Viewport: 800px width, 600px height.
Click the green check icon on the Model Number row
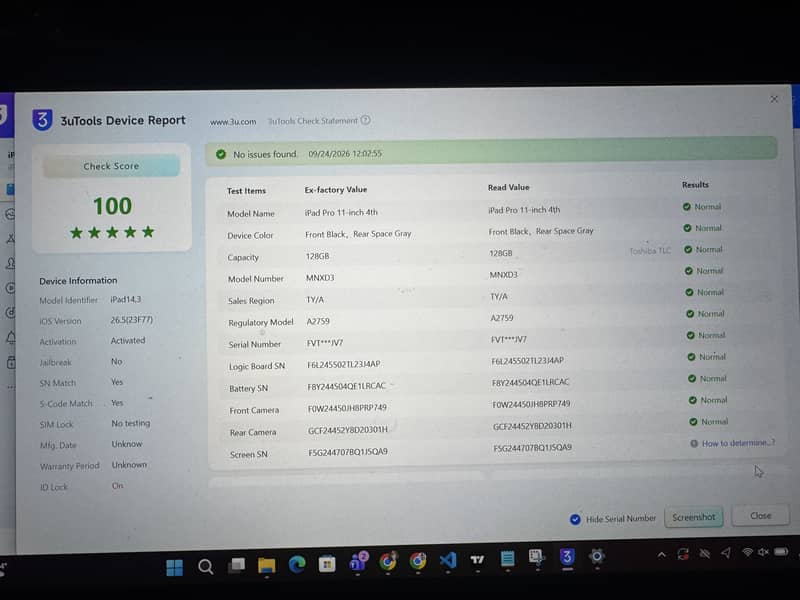click(x=689, y=271)
